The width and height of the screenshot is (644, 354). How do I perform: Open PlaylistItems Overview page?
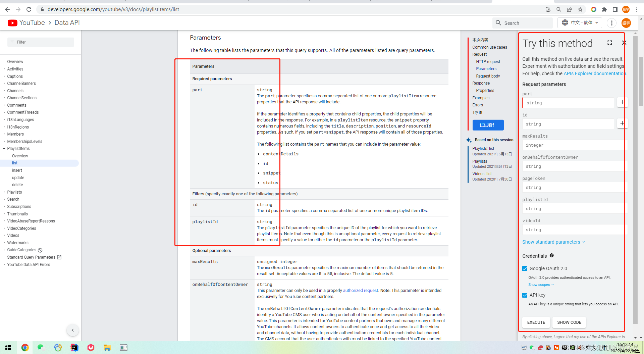point(20,156)
